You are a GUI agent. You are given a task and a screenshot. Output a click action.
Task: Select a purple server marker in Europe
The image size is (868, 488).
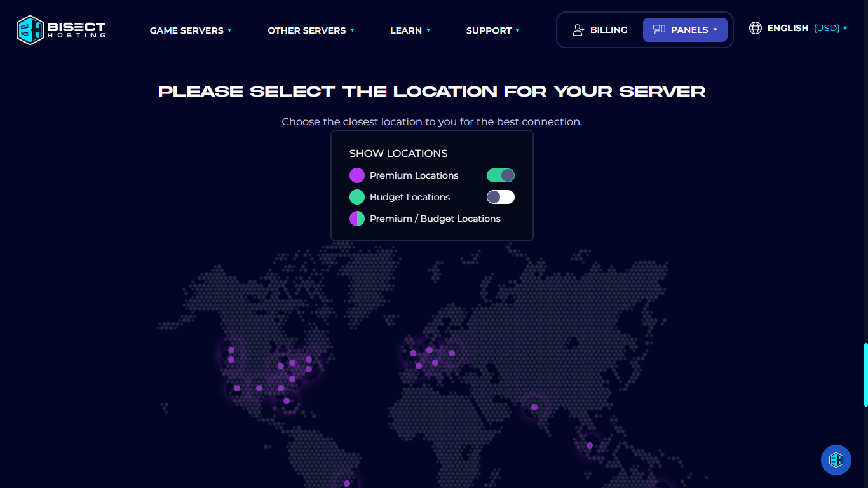(430, 350)
